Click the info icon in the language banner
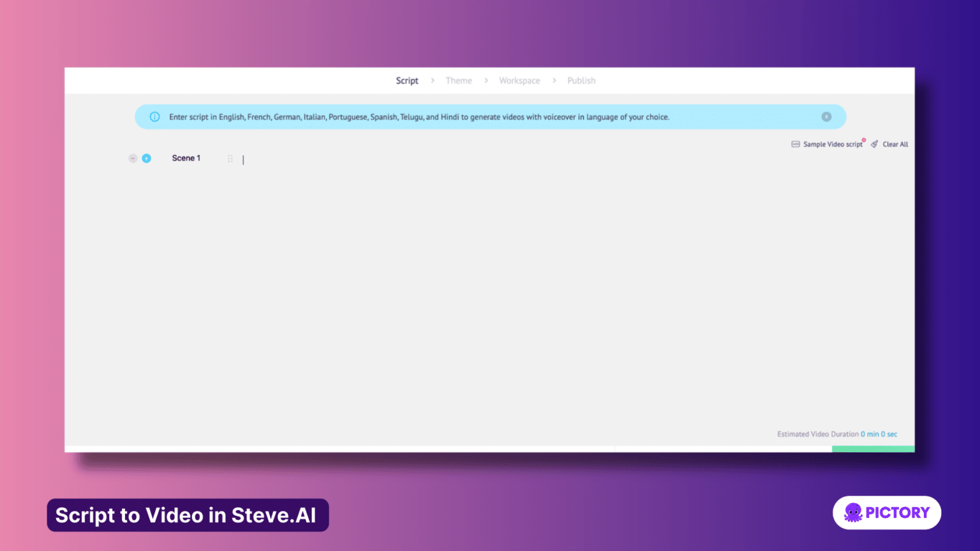This screenshot has width=980, height=551. [154, 117]
